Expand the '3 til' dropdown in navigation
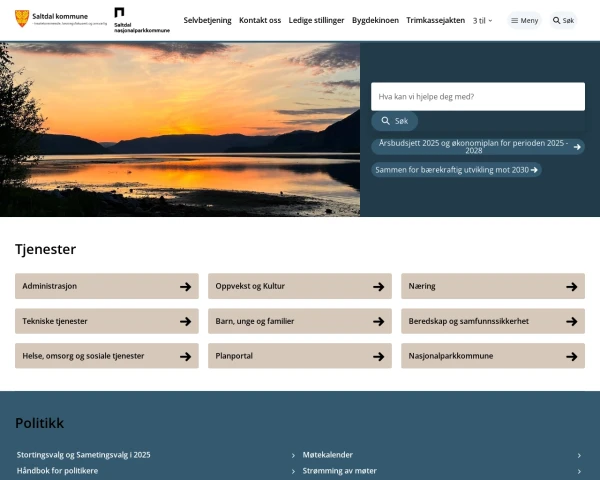This screenshot has height=480, width=600. click(x=482, y=21)
